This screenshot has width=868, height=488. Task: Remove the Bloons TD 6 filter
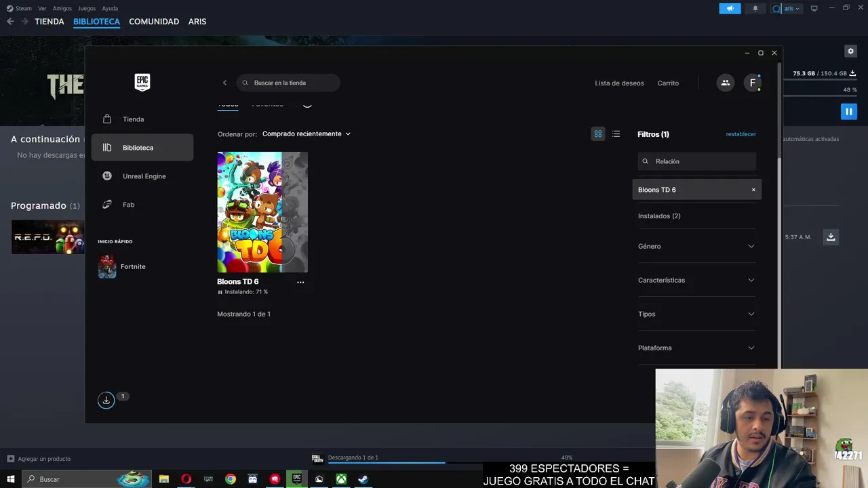click(753, 190)
